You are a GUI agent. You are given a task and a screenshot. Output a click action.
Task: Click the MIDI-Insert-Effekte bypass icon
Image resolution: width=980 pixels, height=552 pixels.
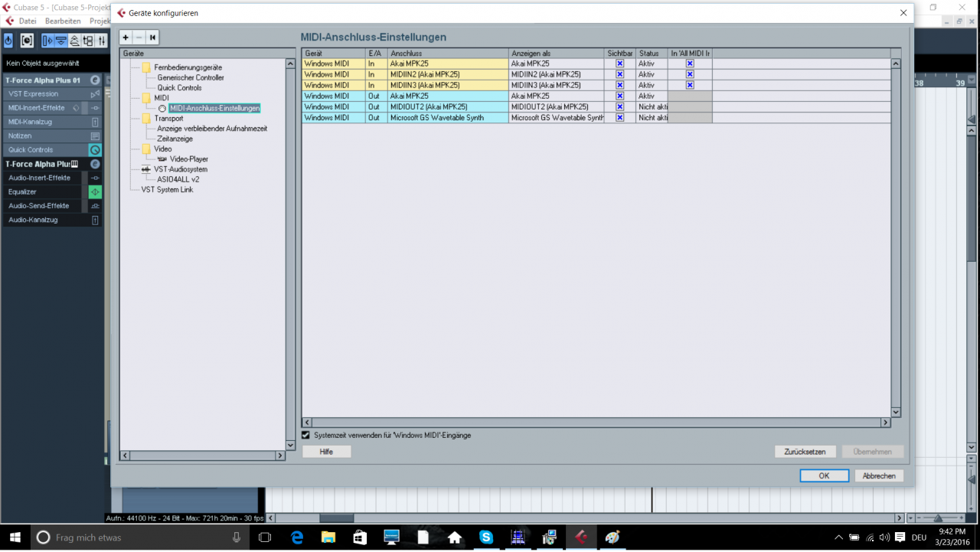(x=95, y=108)
